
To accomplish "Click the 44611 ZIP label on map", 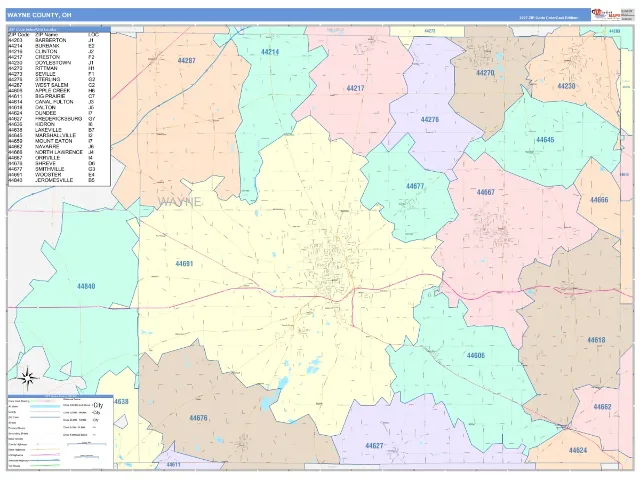I will [173, 465].
